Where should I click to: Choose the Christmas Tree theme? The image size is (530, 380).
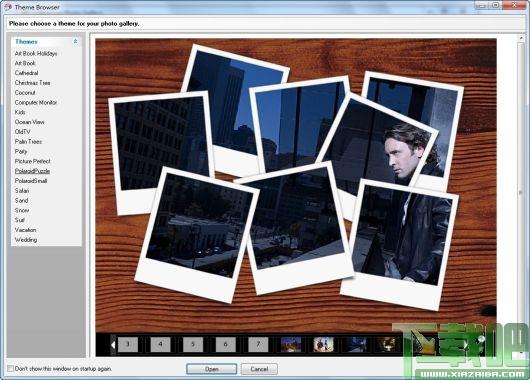click(32, 83)
